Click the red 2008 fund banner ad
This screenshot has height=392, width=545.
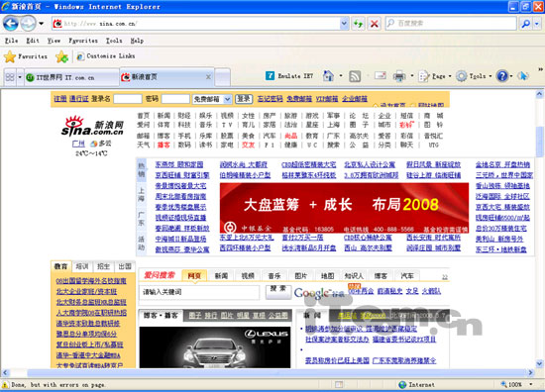[344, 208]
